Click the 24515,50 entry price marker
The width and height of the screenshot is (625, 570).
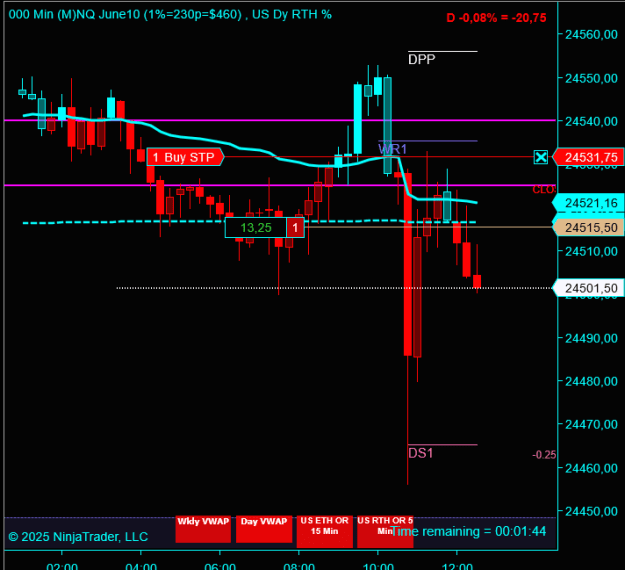tap(588, 228)
